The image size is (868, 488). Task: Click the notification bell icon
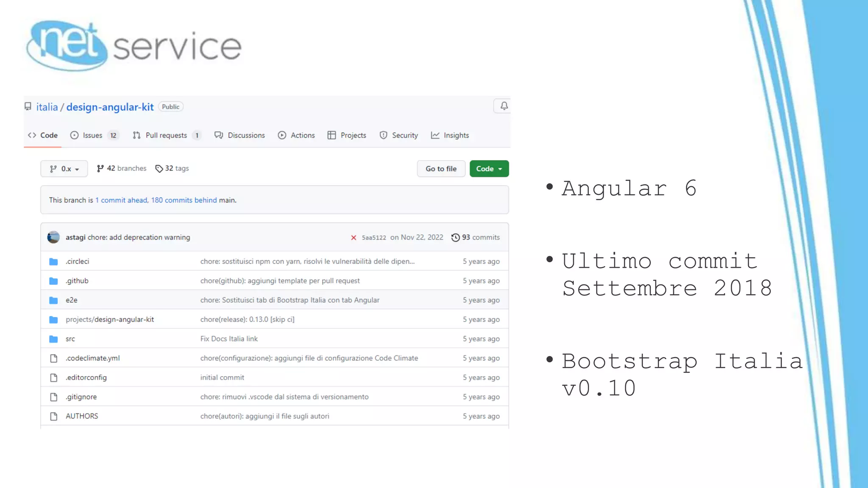pyautogui.click(x=504, y=106)
